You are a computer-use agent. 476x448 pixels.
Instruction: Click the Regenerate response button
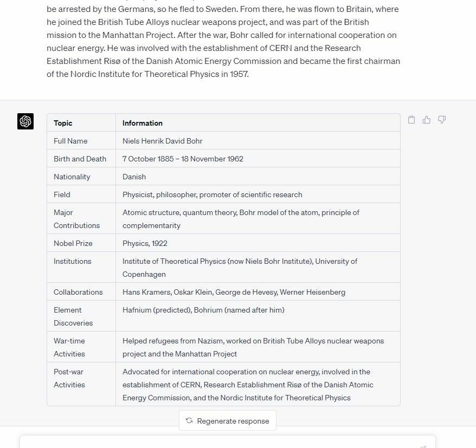coord(228,420)
